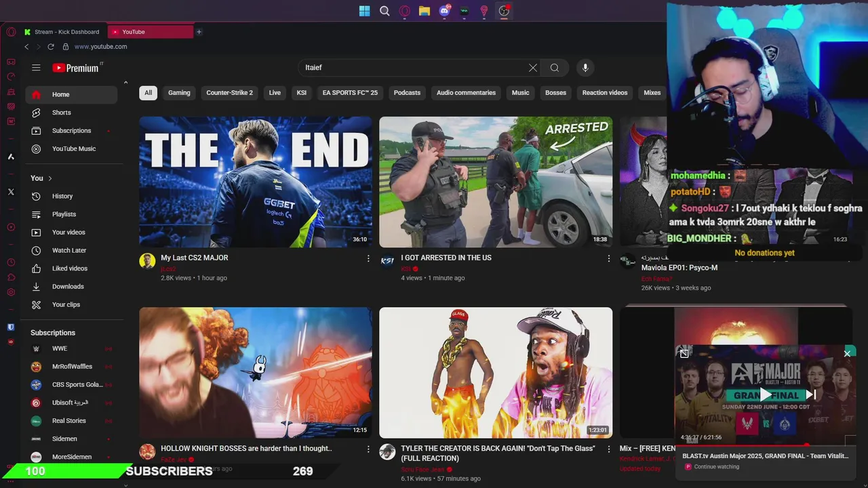Viewport: 868px width, 488px height.
Task: Open options for I GOT ARRESTED video
Action: (x=608, y=258)
